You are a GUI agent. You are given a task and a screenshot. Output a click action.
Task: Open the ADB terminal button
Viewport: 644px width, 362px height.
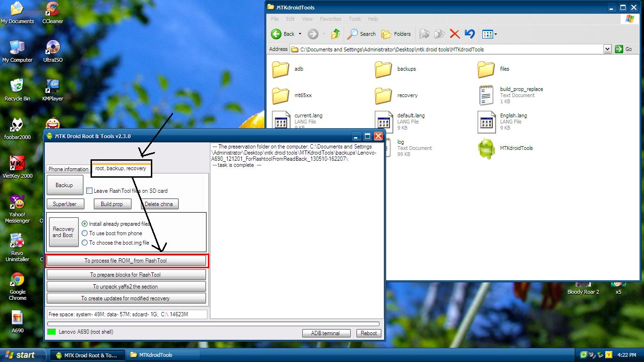pos(326,333)
